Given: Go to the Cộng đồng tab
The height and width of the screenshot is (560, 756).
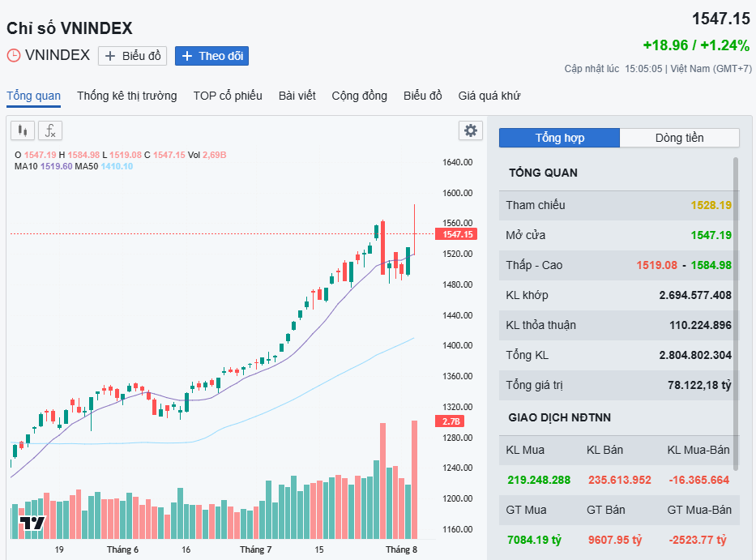Looking at the screenshot, I should tap(359, 96).
